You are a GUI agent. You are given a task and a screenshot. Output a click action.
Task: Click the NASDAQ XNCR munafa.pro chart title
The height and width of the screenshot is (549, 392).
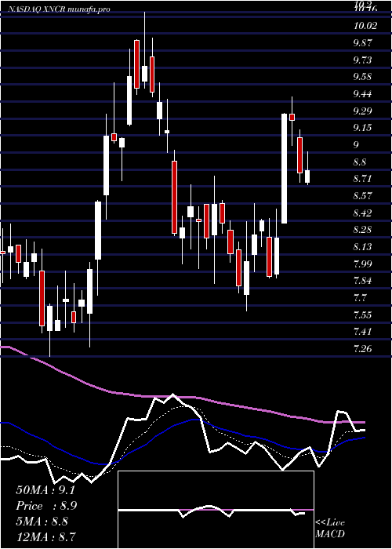(x=58, y=9)
